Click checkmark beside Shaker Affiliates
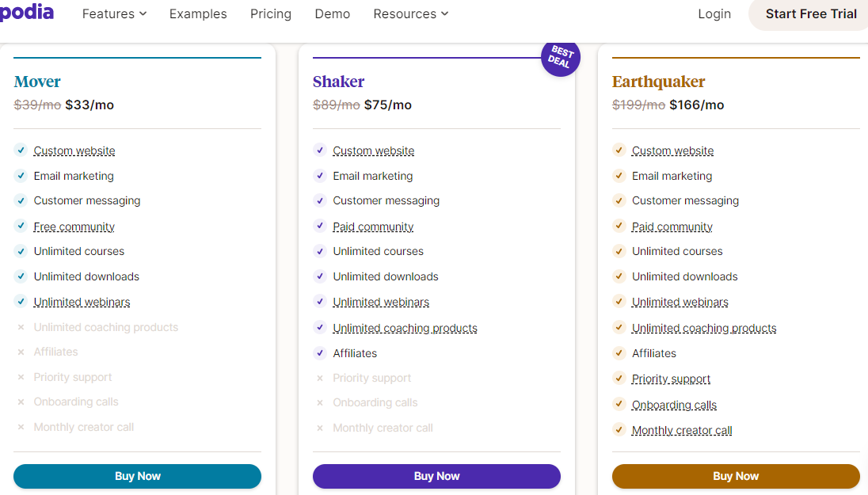The height and width of the screenshot is (495, 868). coord(320,352)
